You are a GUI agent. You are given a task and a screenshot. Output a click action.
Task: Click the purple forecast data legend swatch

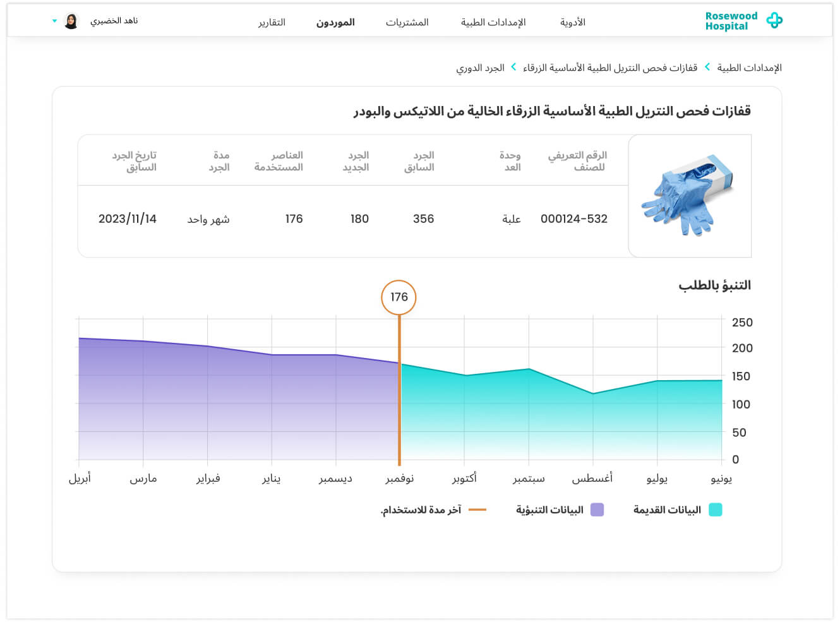coord(597,510)
